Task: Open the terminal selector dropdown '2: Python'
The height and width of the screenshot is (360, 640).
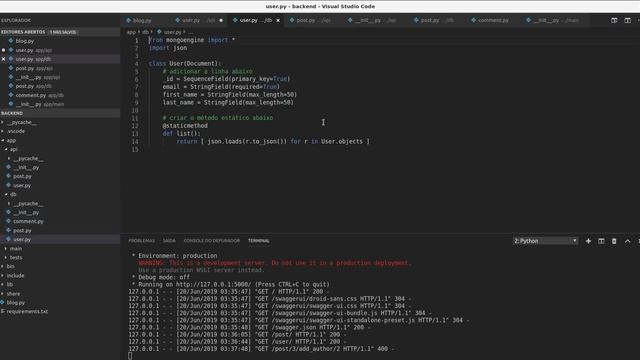Action: (x=545, y=241)
